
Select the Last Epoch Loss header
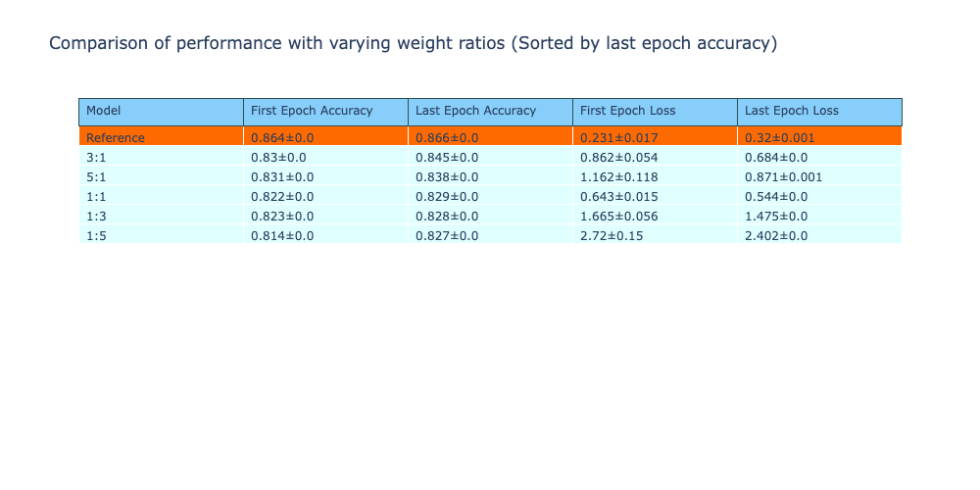[791, 111]
